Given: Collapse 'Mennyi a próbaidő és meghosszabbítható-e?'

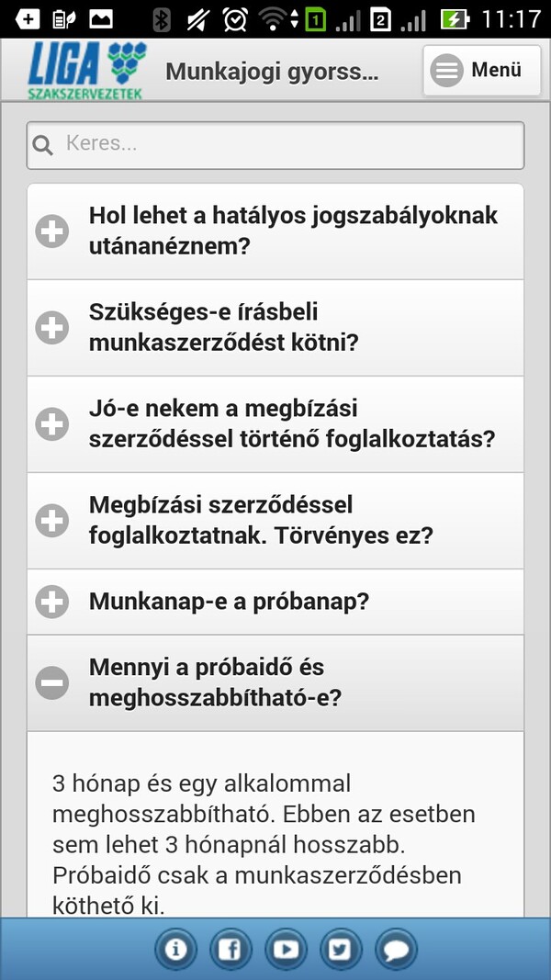Looking at the screenshot, I should 52,682.
